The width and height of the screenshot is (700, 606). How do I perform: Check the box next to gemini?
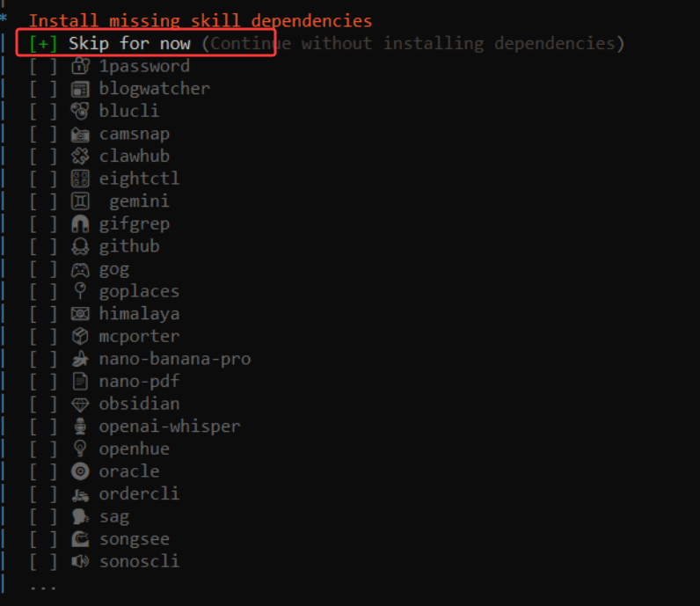click(43, 201)
